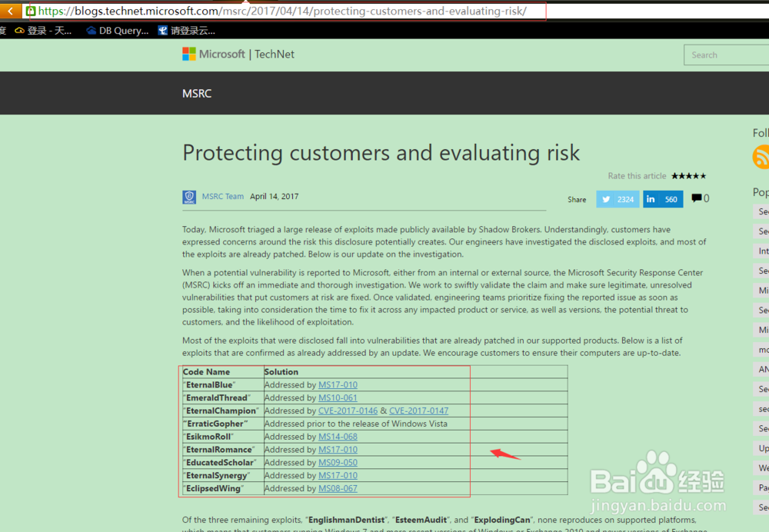Image resolution: width=769 pixels, height=532 pixels.
Task: Click the browser back arrow button
Action: pos(10,11)
